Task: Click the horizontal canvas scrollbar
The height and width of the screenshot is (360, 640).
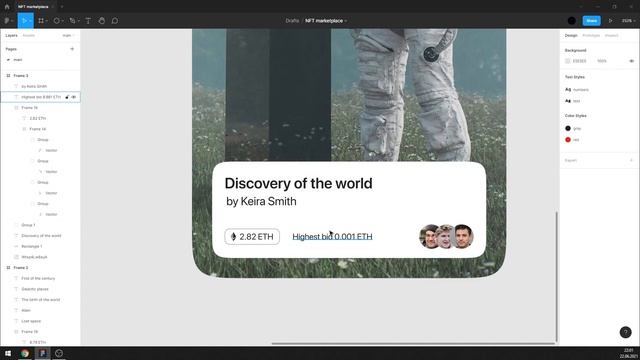Action: click(x=413, y=344)
